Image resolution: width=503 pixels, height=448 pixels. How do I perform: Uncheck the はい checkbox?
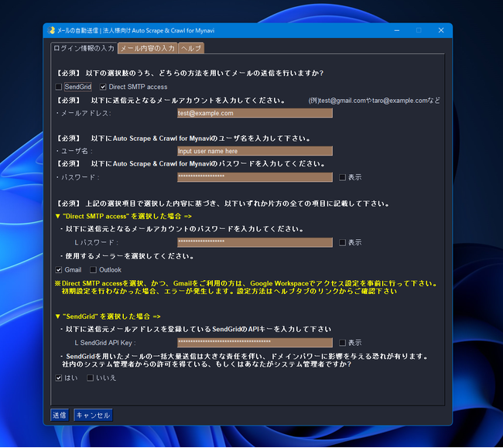pos(59,378)
